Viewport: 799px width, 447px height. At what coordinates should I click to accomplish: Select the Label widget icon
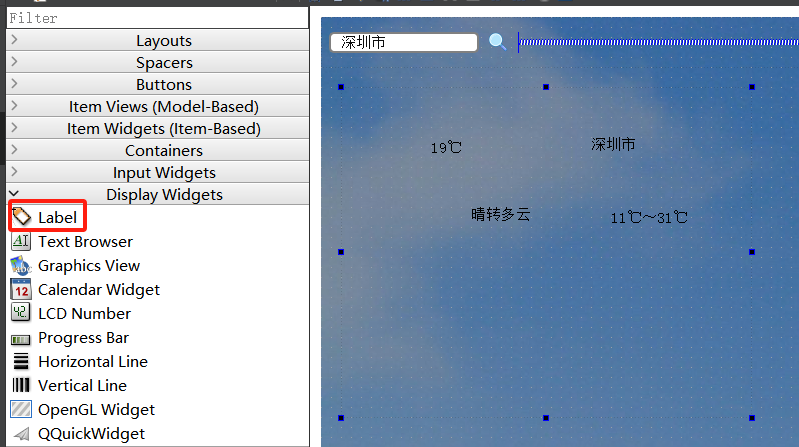point(21,217)
